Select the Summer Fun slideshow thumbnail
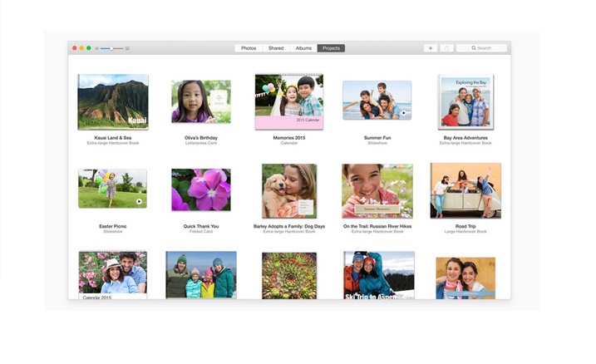 [377, 100]
